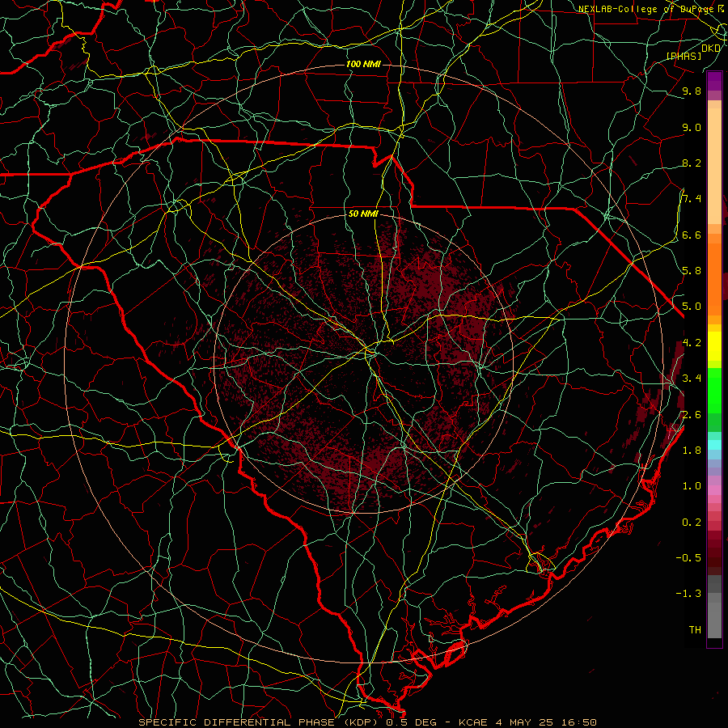Pick the pink swatch near 1.0
Viewport: 728px width, 728px height.
[714, 489]
